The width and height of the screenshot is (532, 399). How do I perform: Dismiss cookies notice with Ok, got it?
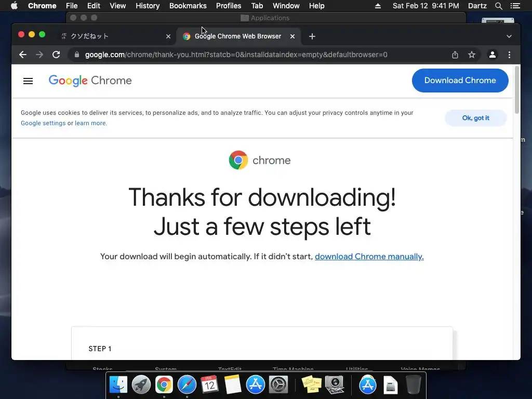(476, 118)
